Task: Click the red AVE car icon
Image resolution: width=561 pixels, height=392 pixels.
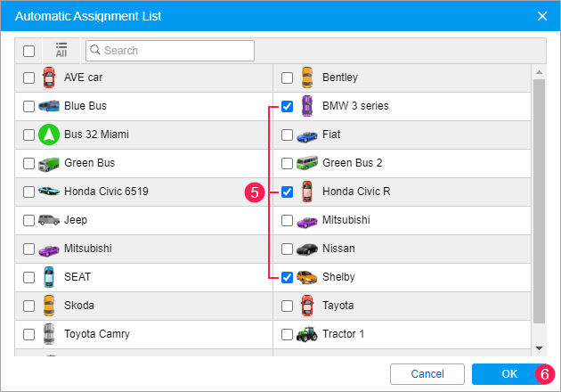Action: pos(49,78)
